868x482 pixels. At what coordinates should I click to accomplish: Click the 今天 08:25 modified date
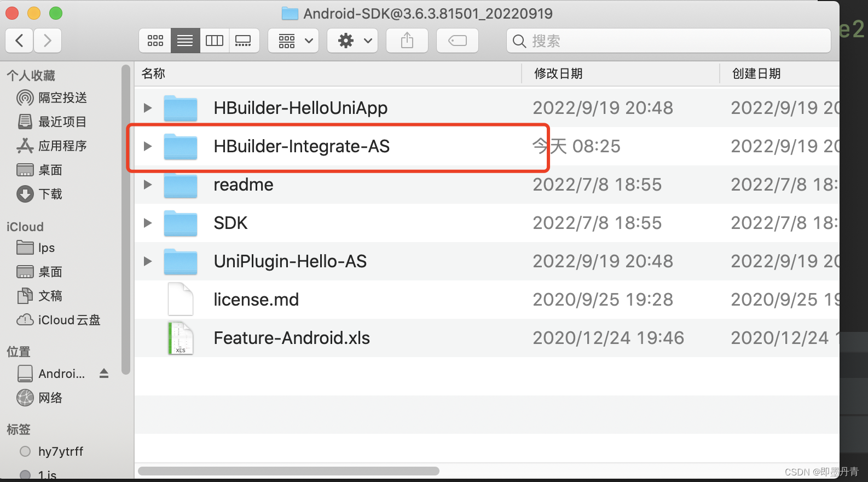(577, 146)
